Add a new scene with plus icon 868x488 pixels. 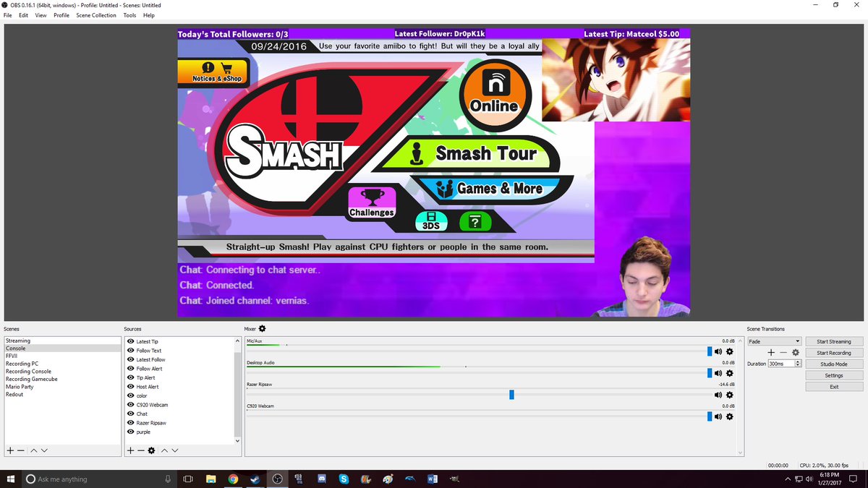pos(10,450)
